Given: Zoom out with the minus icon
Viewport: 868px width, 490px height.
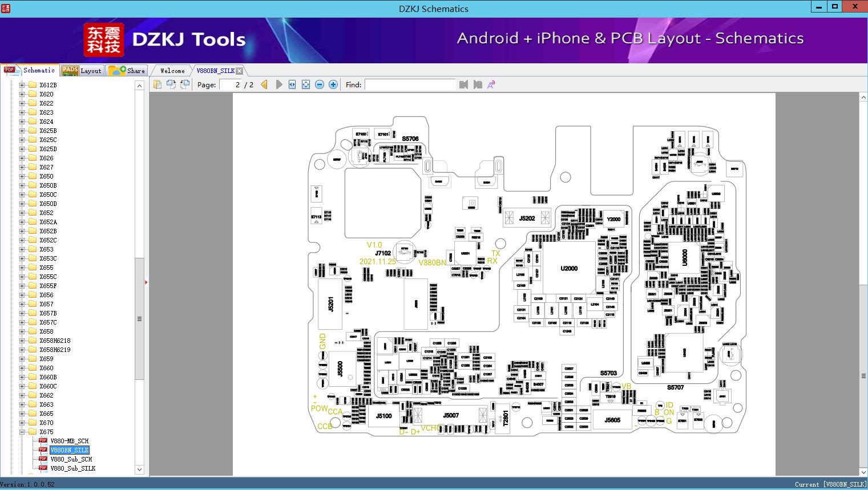Looking at the screenshot, I should tap(320, 84).
